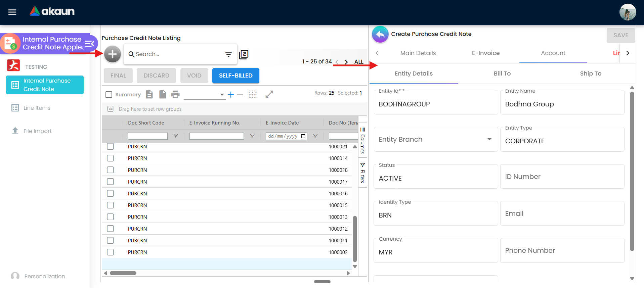Collapse the applet sidebar menu icon

click(x=89, y=44)
